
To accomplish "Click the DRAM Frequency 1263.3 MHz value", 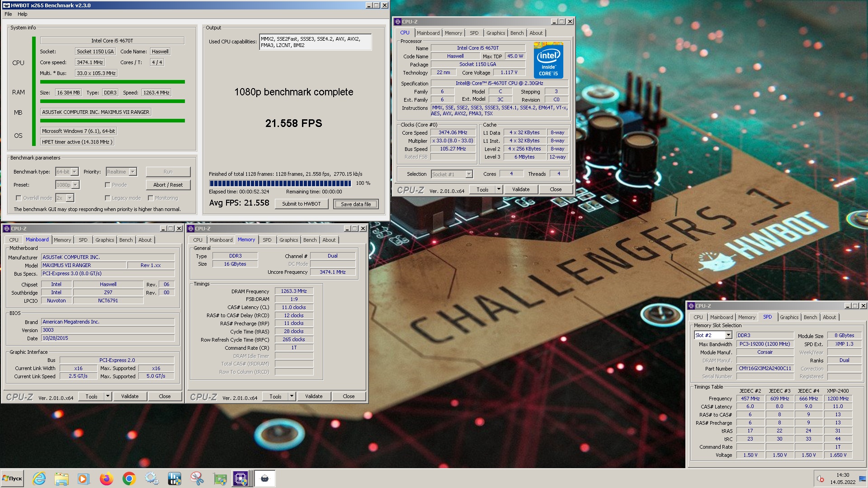I will 294,291.
